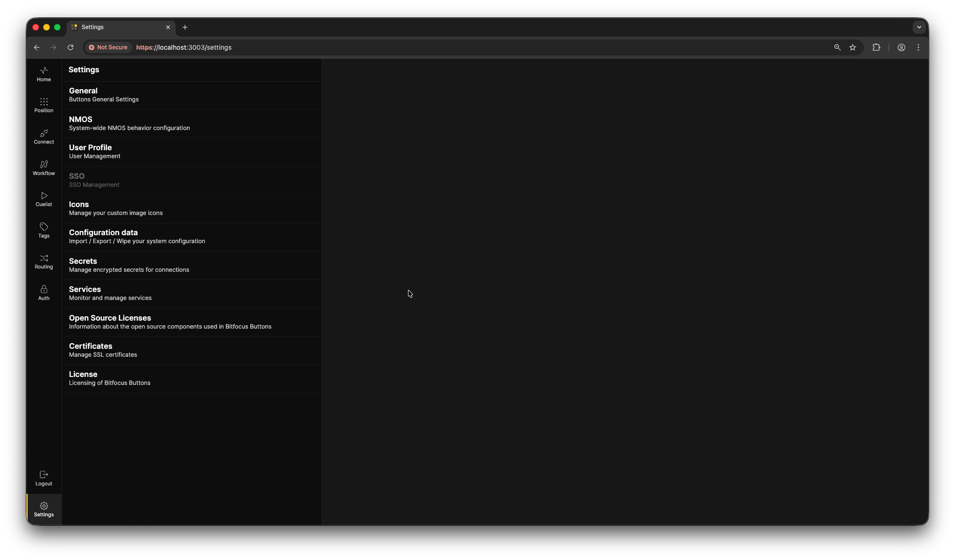Open License settings entry
Screen dimensions: 955x560
click(192, 379)
